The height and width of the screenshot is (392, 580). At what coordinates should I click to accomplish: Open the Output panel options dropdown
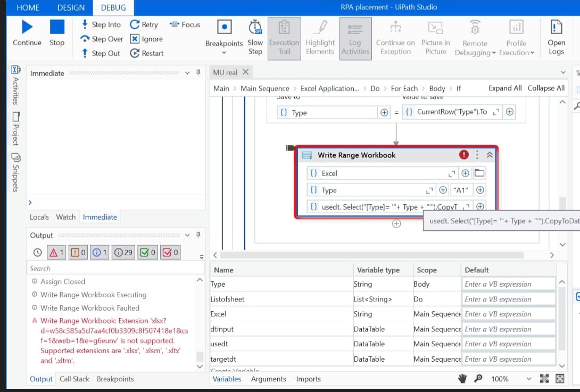[x=187, y=235]
